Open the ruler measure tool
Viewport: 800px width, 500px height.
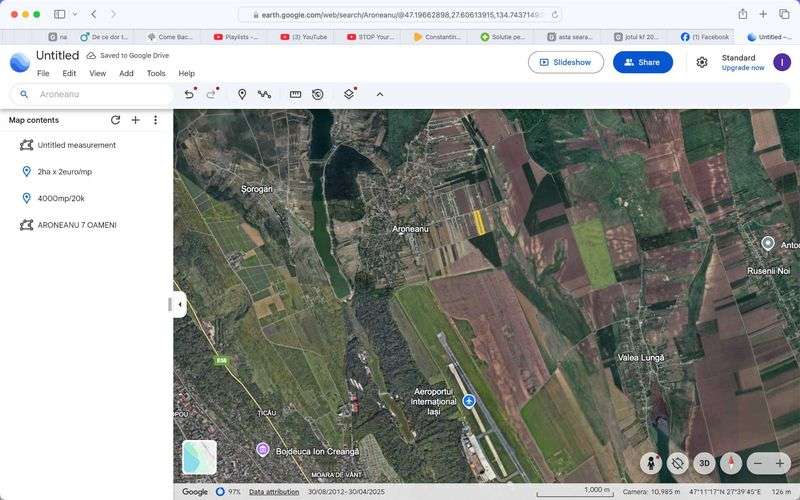click(x=295, y=94)
